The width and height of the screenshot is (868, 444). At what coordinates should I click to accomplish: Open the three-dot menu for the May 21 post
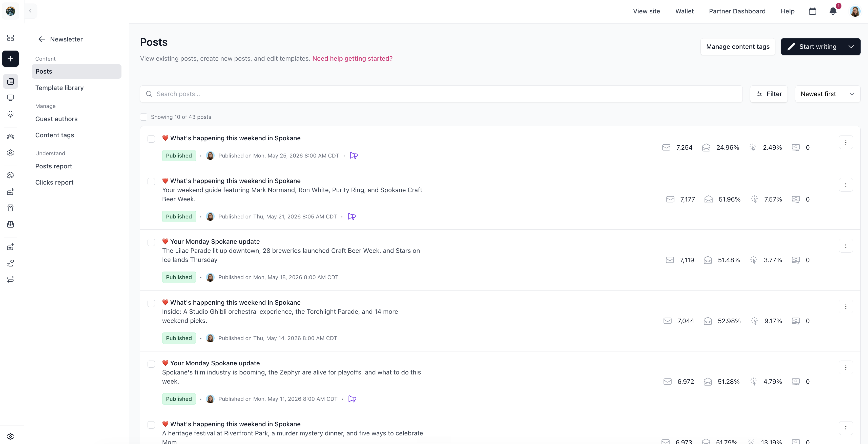846,185
